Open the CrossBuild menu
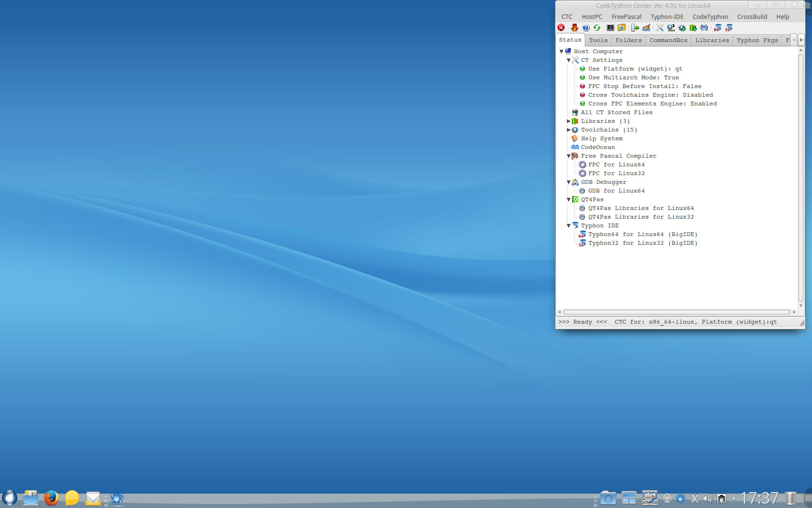This screenshot has height=508, width=812. (752, 16)
